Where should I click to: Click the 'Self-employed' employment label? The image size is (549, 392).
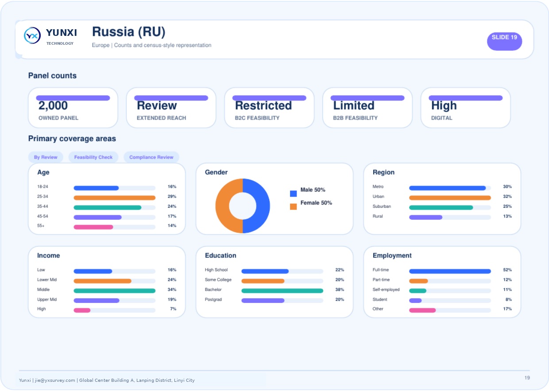click(386, 290)
